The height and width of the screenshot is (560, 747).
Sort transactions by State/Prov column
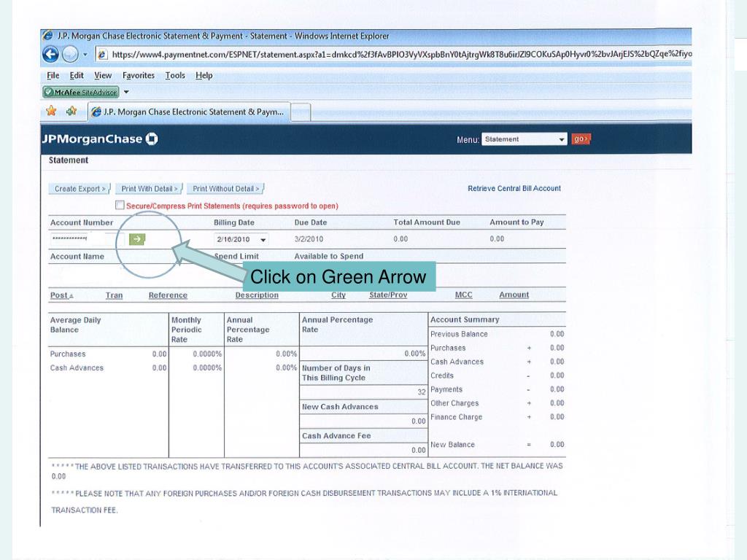388,295
